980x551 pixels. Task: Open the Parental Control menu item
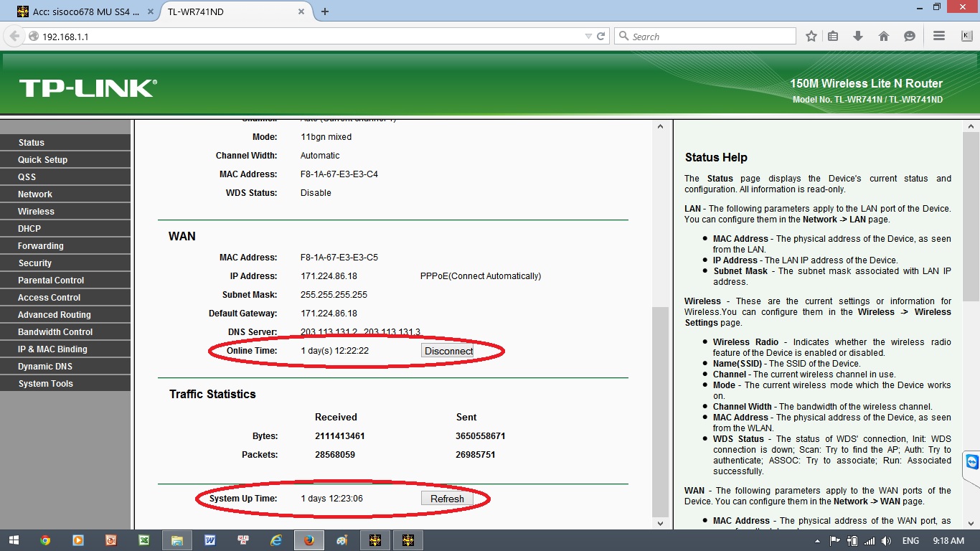(65, 280)
